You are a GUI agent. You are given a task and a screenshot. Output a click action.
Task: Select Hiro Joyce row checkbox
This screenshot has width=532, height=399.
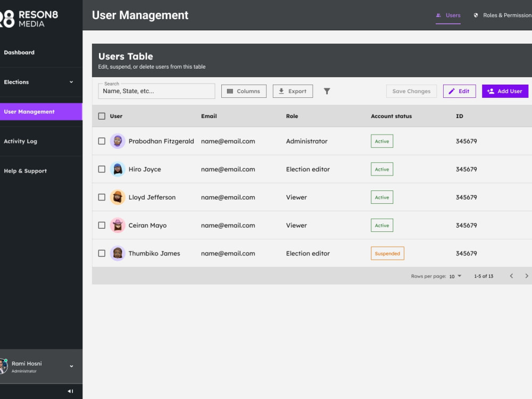[x=102, y=169]
